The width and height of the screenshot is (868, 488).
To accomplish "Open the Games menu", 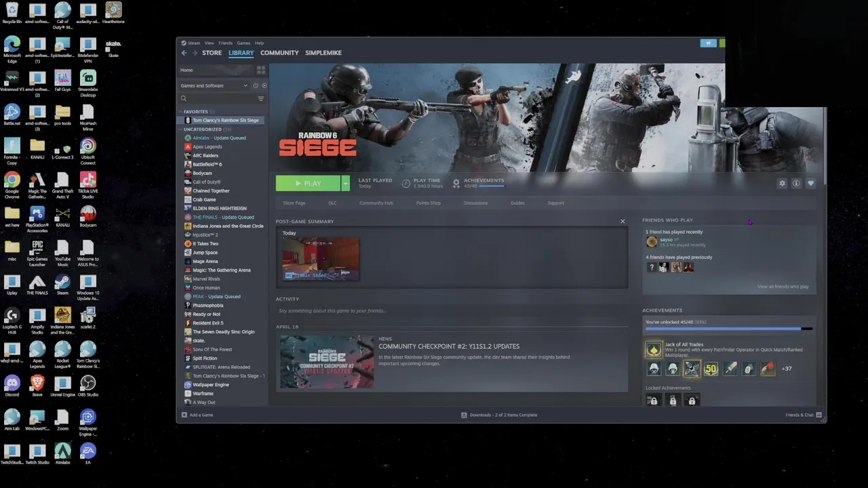I will point(243,43).
